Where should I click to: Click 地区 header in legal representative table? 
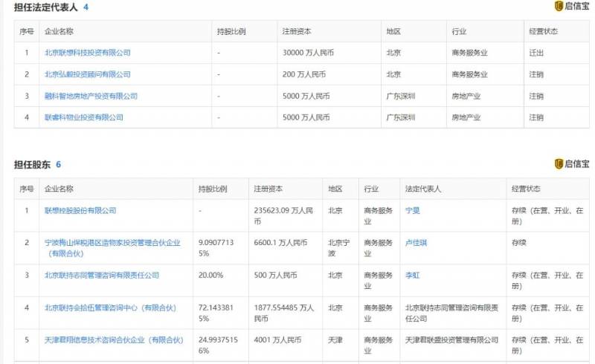(393, 31)
